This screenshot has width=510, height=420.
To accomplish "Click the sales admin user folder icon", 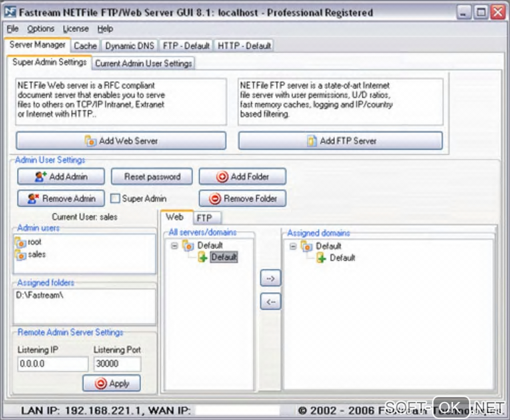I will point(20,255).
